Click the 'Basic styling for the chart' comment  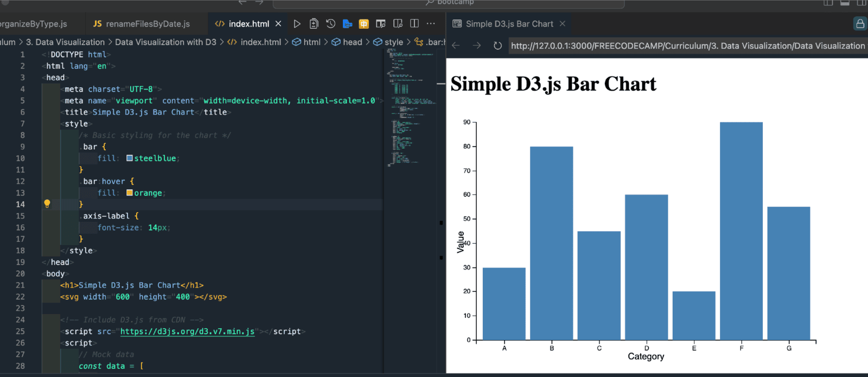click(155, 135)
